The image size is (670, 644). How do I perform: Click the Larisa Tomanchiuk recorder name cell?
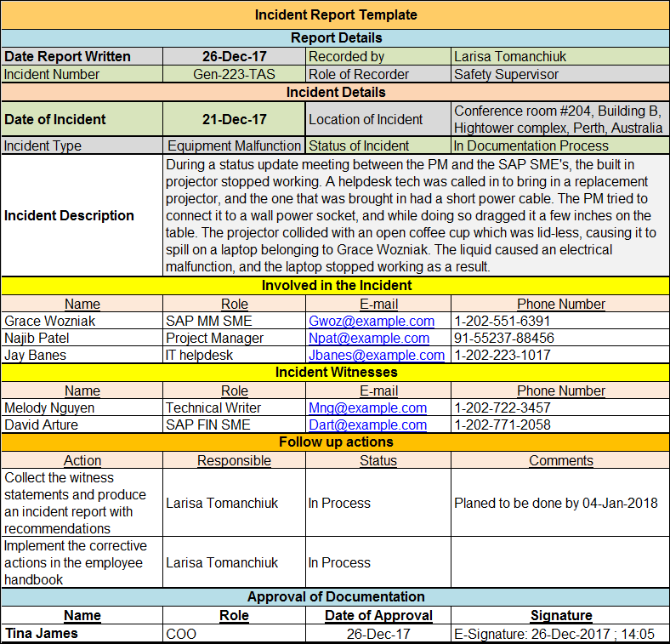pos(559,57)
